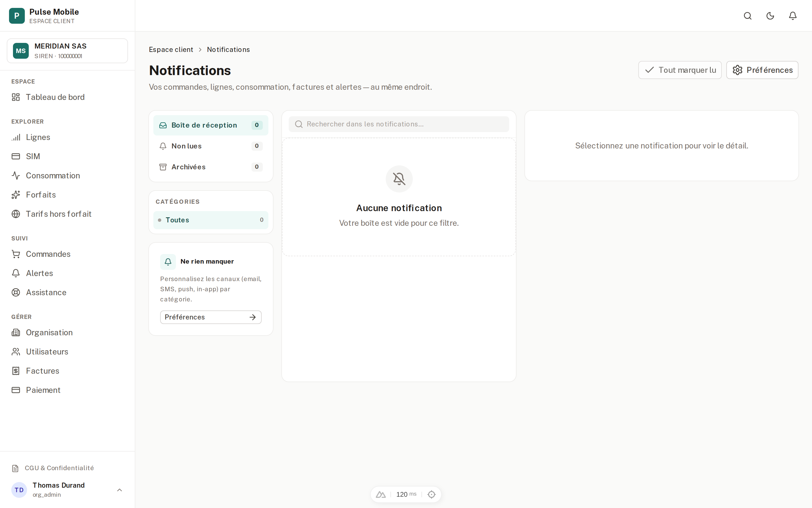812x508 pixels.
Task: Go to Tableau de bord
Action: pyautogui.click(x=67, y=97)
